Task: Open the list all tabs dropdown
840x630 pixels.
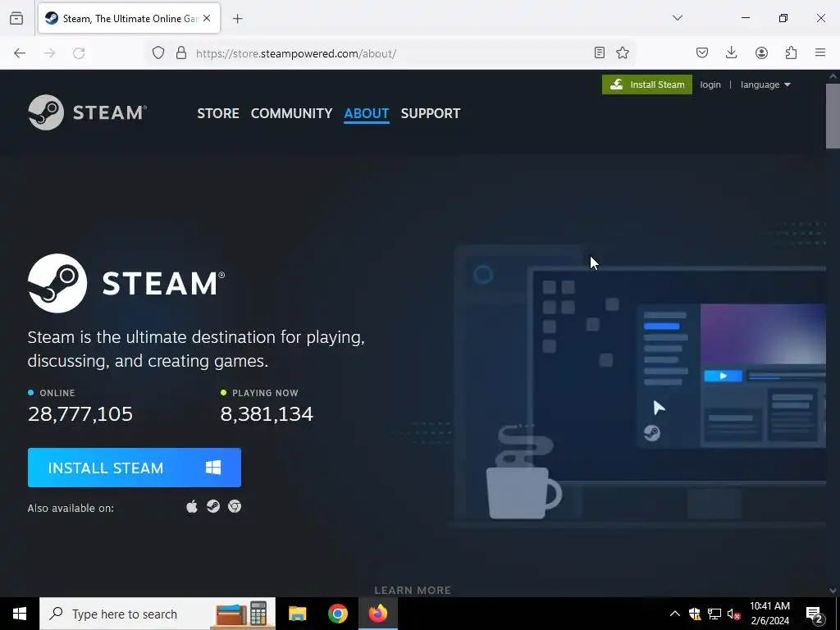Action: pos(677,18)
